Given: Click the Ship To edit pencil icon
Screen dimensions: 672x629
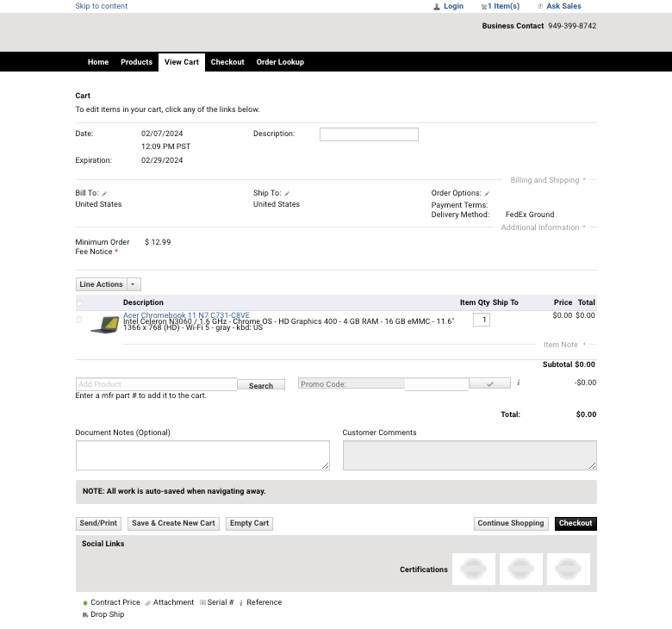Looking at the screenshot, I should [287, 194].
